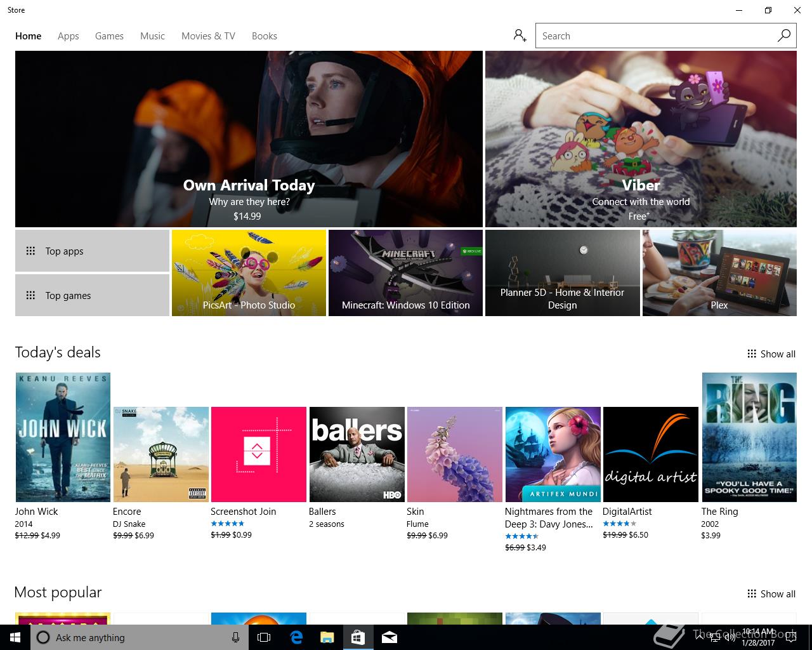
Task: Open the Encore album cover
Action: pos(160,454)
